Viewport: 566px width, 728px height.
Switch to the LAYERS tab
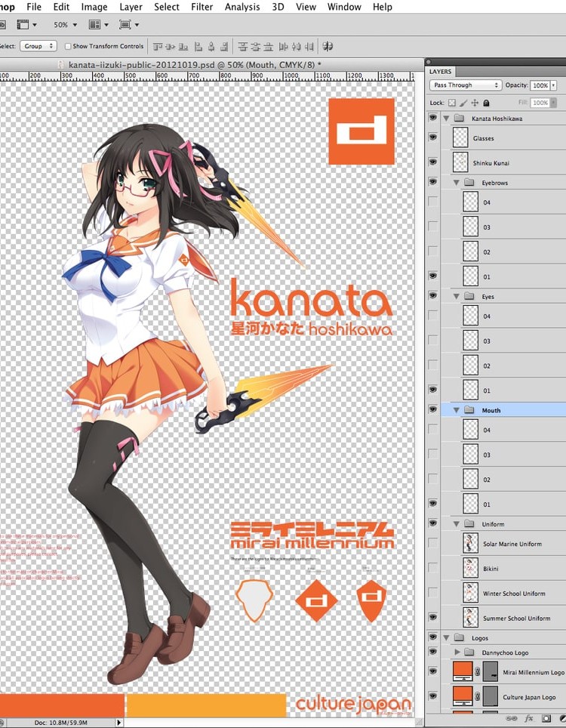click(440, 72)
